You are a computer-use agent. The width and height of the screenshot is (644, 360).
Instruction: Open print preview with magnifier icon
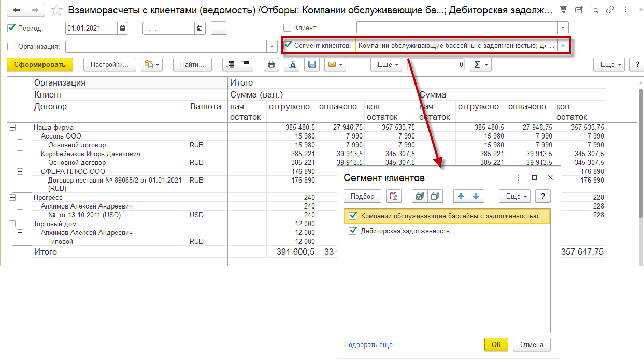292,65
